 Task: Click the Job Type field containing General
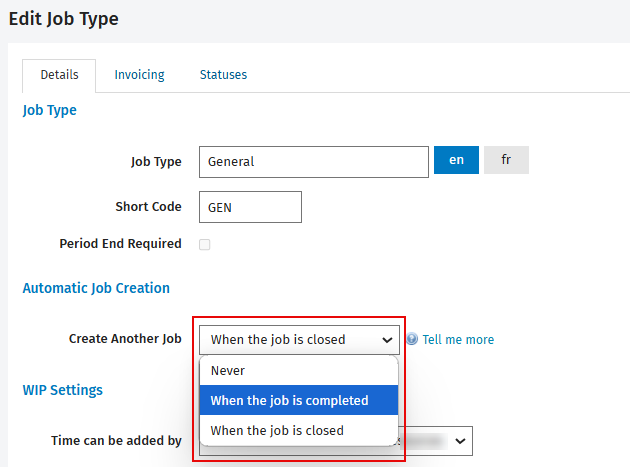click(x=314, y=162)
